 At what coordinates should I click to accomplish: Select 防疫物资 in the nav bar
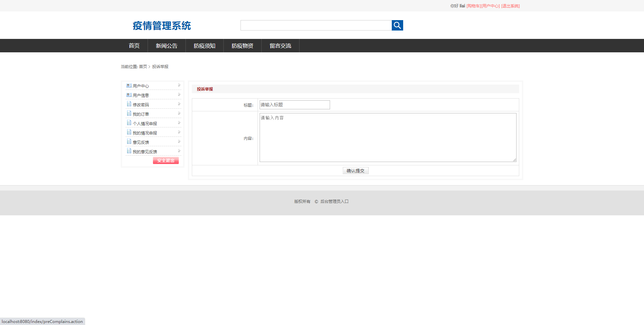[243, 46]
